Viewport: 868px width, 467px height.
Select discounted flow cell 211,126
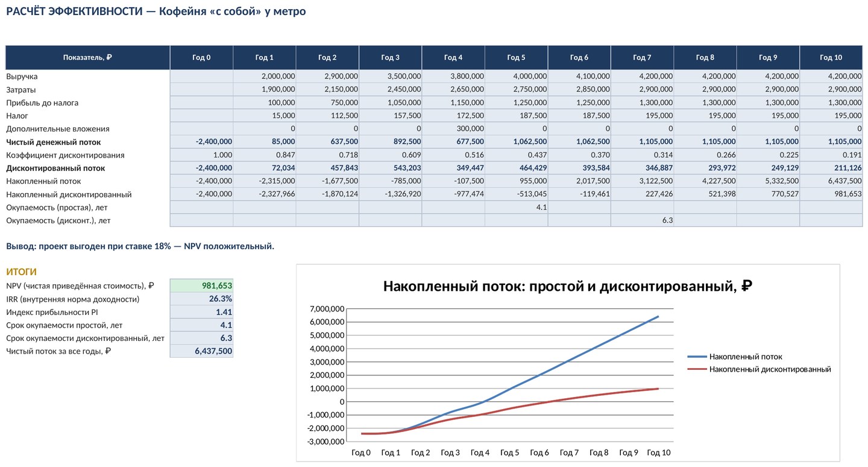tap(831, 168)
